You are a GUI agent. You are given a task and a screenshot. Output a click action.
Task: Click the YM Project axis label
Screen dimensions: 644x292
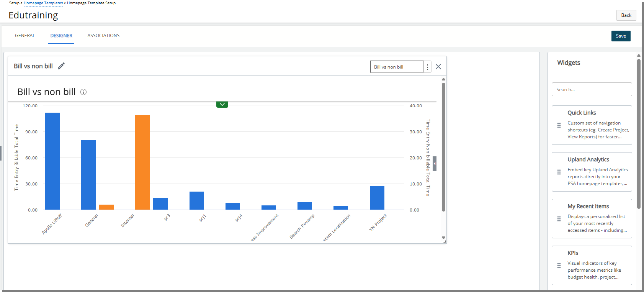(378, 222)
